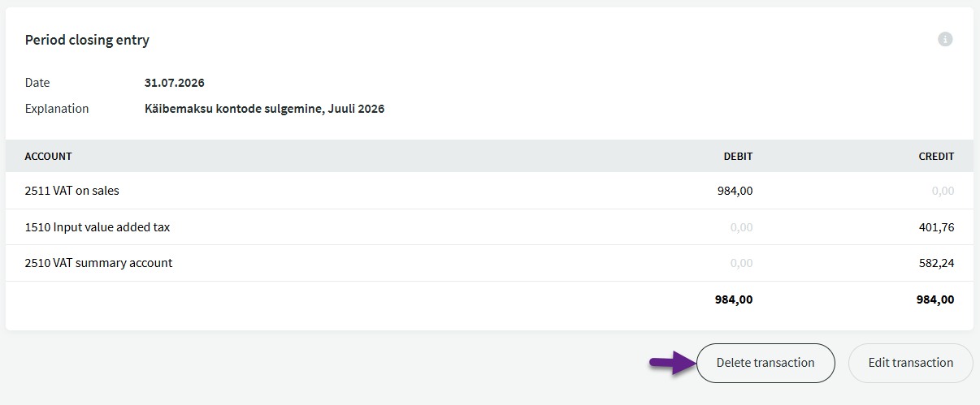The width and height of the screenshot is (980, 405).
Task: Click the info icon in the top-right corner
Action: (945, 39)
